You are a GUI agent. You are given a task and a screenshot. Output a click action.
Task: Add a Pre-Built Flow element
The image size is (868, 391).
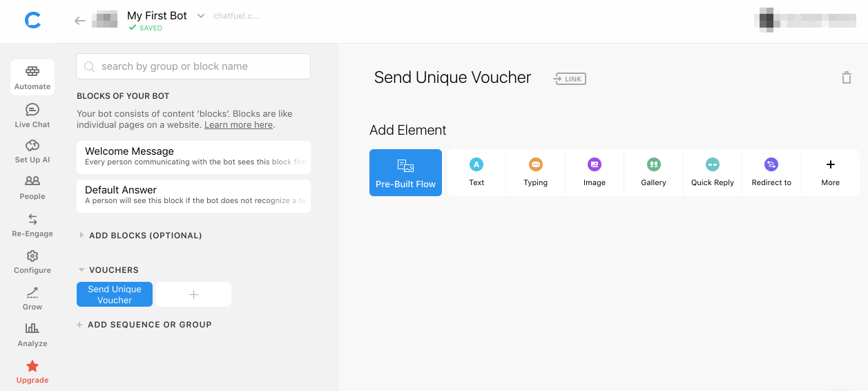click(405, 173)
